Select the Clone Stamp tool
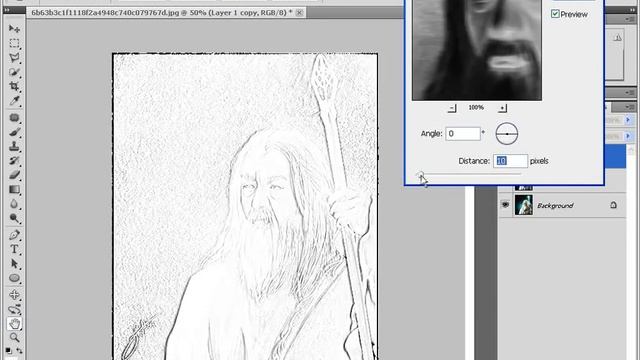This screenshot has height=360, width=640. click(x=14, y=146)
